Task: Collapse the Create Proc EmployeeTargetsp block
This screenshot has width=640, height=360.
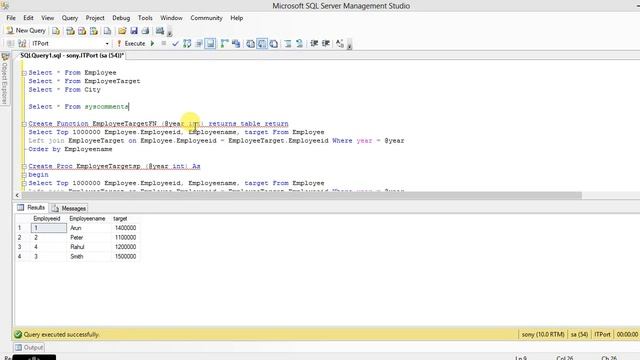Action: pyautogui.click(x=24, y=167)
